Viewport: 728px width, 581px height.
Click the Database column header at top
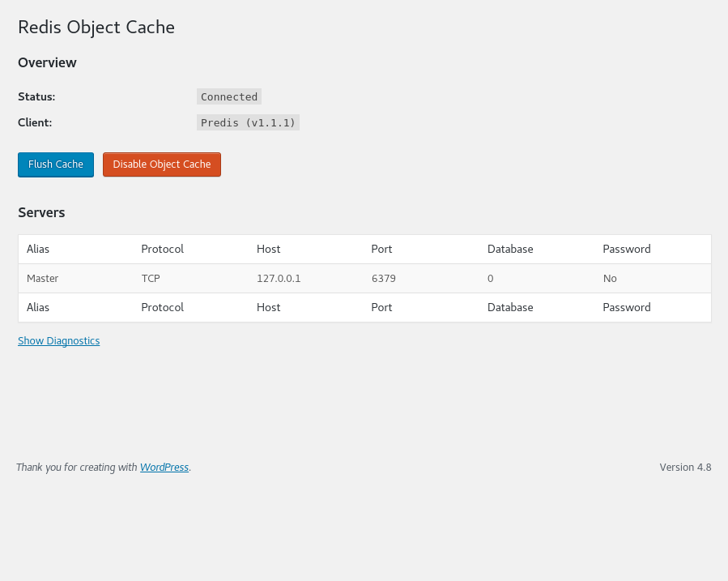pyautogui.click(x=510, y=249)
